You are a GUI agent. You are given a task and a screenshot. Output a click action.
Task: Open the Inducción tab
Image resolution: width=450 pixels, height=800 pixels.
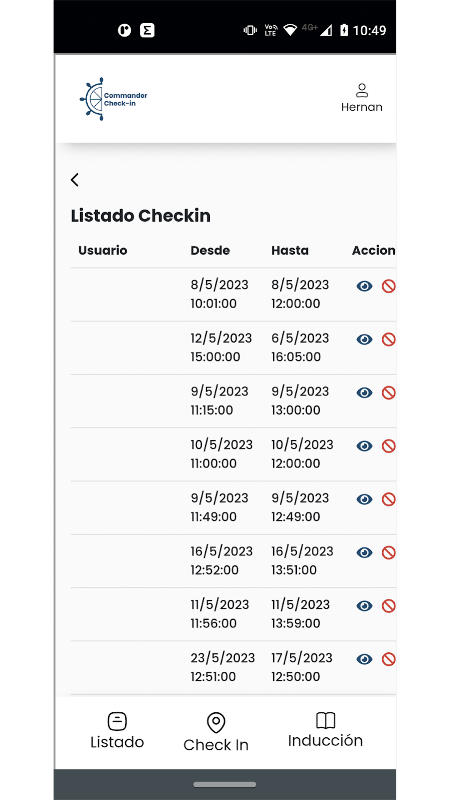[x=325, y=730]
